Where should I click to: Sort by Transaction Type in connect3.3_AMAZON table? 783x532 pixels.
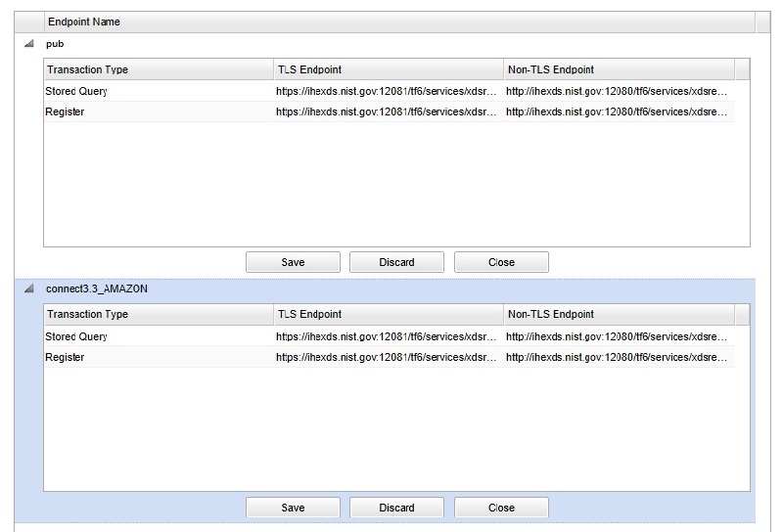point(158,315)
